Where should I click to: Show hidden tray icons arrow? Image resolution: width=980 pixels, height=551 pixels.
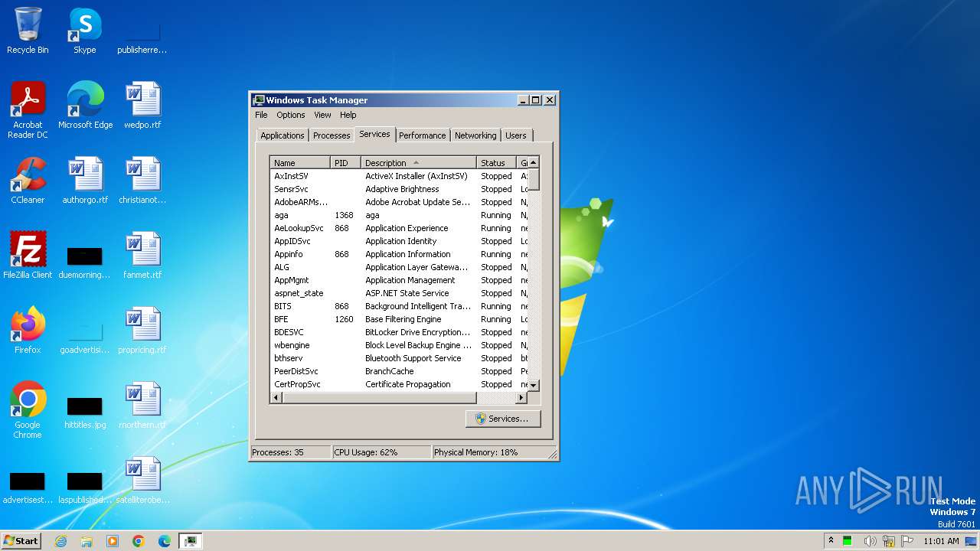coord(831,540)
